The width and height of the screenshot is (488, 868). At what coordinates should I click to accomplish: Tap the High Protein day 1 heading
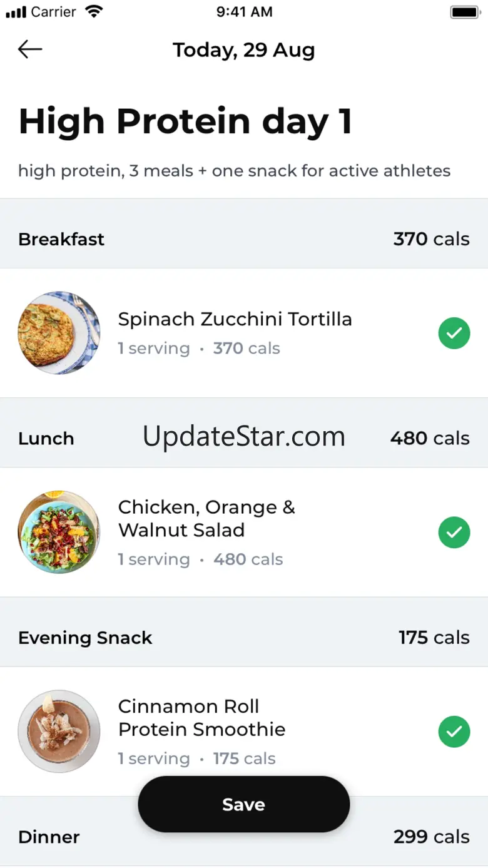[x=185, y=121]
